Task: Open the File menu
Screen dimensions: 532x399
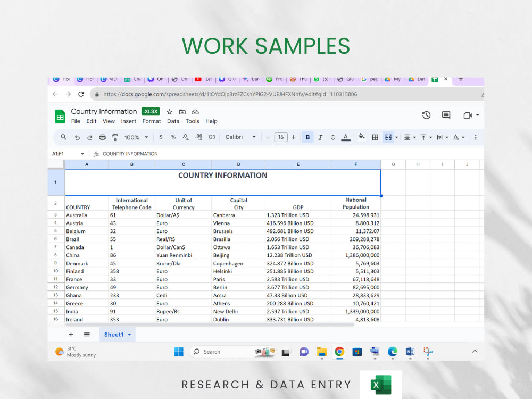Action: pos(76,121)
